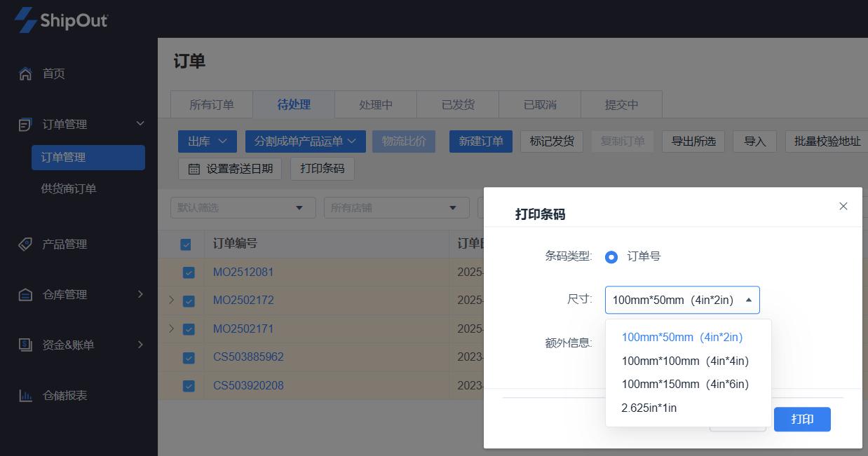Click the home icon beside 首页
The image size is (868, 456).
tap(25, 74)
